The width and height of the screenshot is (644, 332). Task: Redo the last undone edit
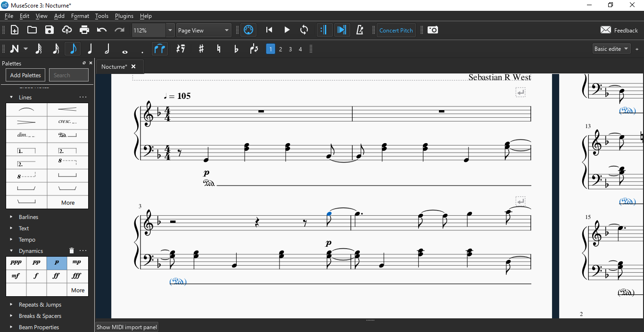click(119, 30)
